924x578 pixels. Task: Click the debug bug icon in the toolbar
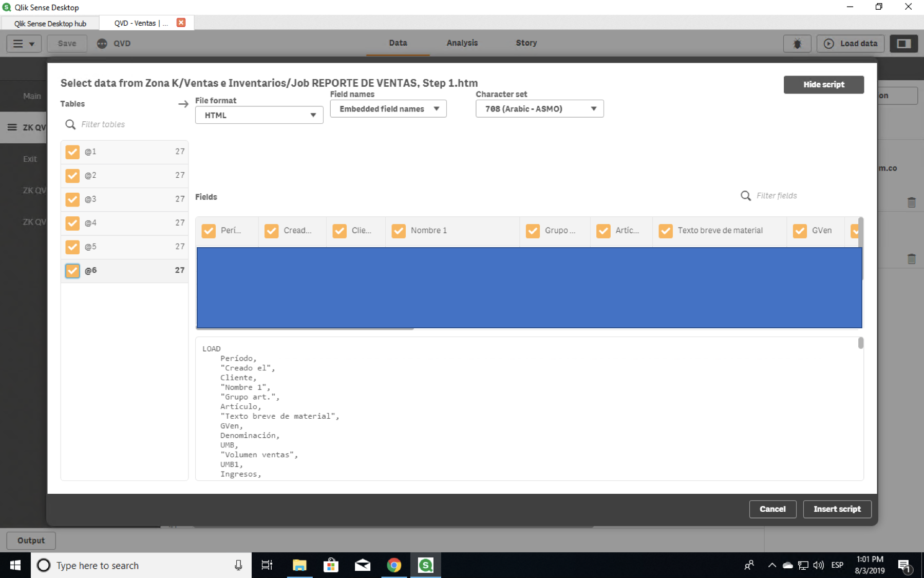pyautogui.click(x=798, y=43)
